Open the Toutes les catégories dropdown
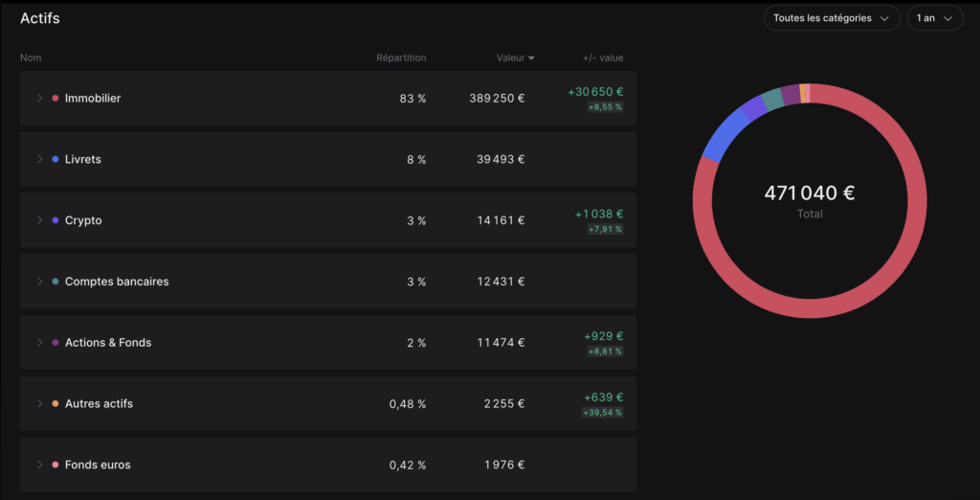The width and height of the screenshot is (980, 500). click(832, 18)
